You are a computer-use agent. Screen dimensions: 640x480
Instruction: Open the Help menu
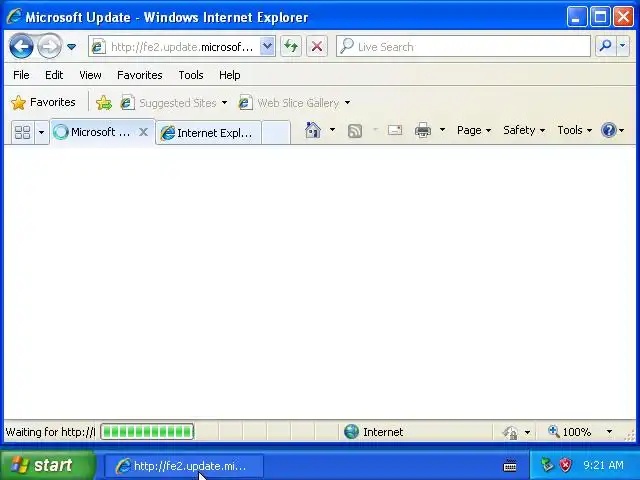coord(229,75)
